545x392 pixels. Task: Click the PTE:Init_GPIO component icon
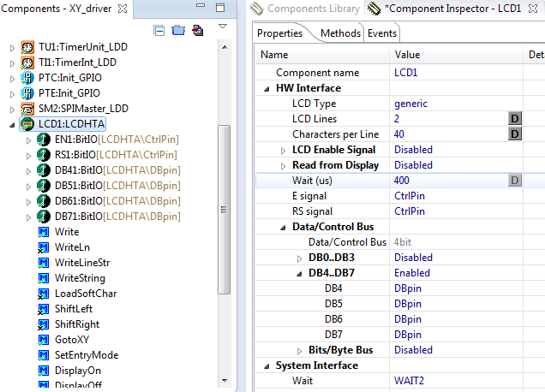pyautogui.click(x=27, y=93)
